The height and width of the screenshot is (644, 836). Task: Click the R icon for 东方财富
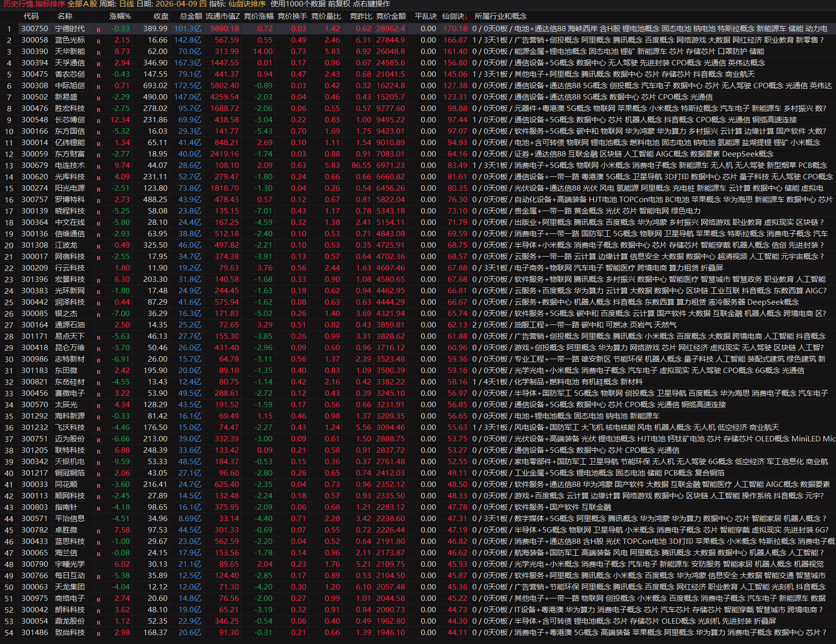coord(99,155)
